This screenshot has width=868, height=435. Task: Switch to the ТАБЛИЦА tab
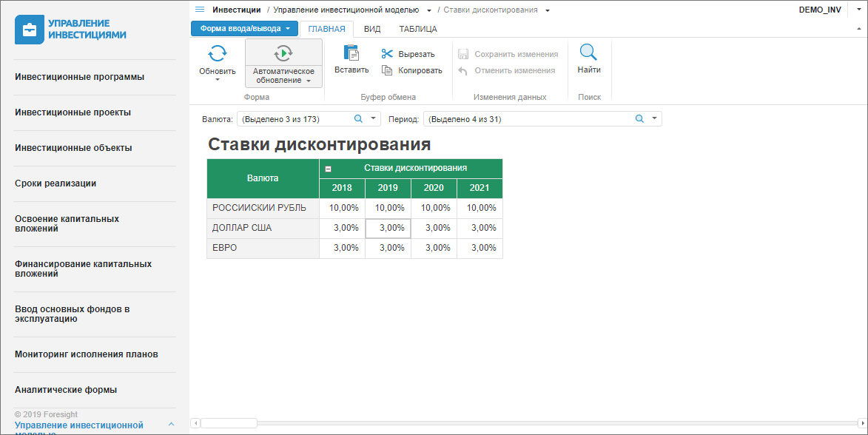pos(418,29)
